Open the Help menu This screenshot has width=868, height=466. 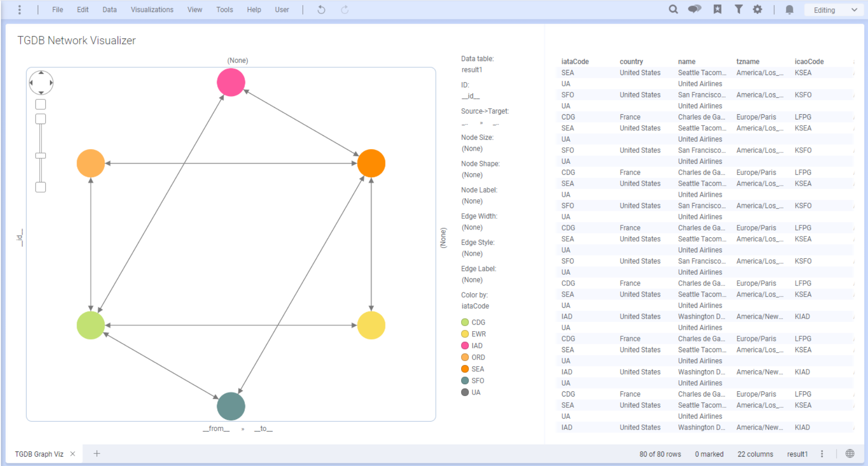click(x=254, y=10)
